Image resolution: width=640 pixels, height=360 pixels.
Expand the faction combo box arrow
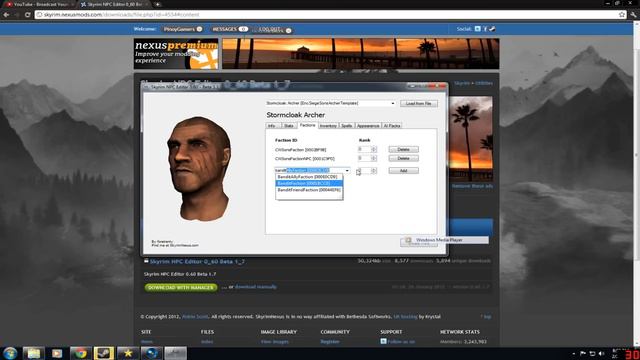[347, 171]
